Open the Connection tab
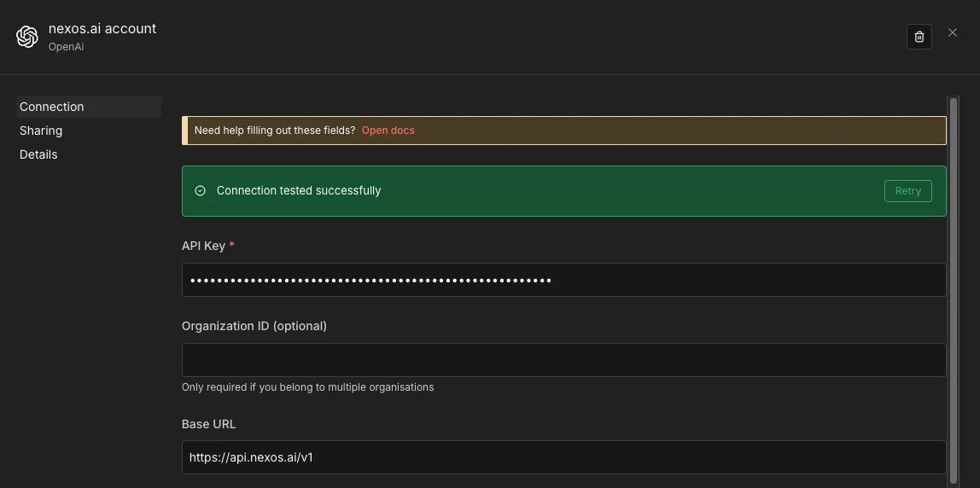The image size is (980, 488). click(89, 107)
